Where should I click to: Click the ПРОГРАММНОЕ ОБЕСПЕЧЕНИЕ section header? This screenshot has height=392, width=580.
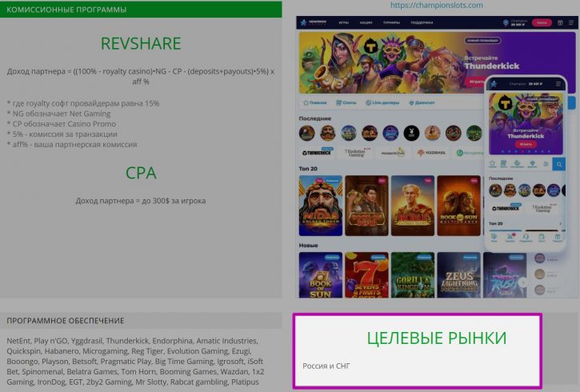[x=141, y=321]
